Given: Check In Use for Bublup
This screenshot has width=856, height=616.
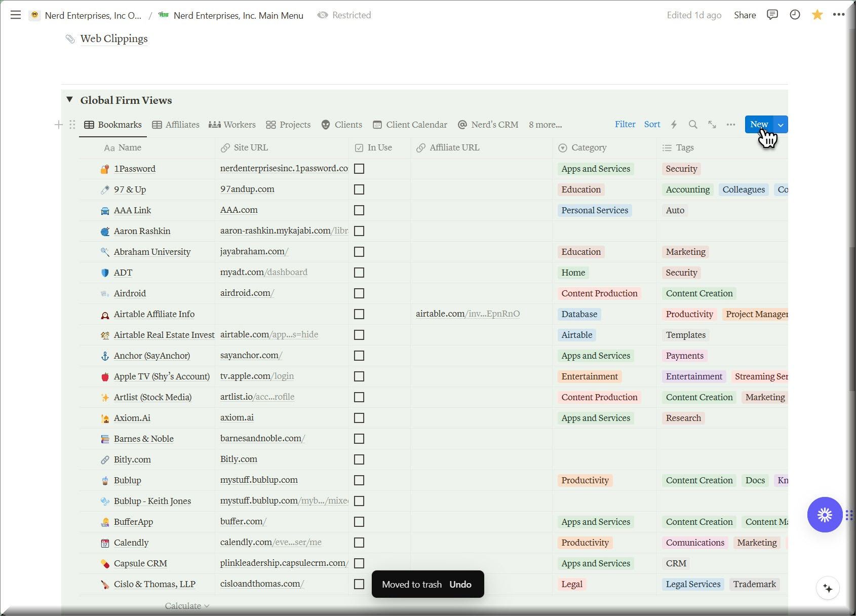Looking at the screenshot, I should (x=359, y=480).
